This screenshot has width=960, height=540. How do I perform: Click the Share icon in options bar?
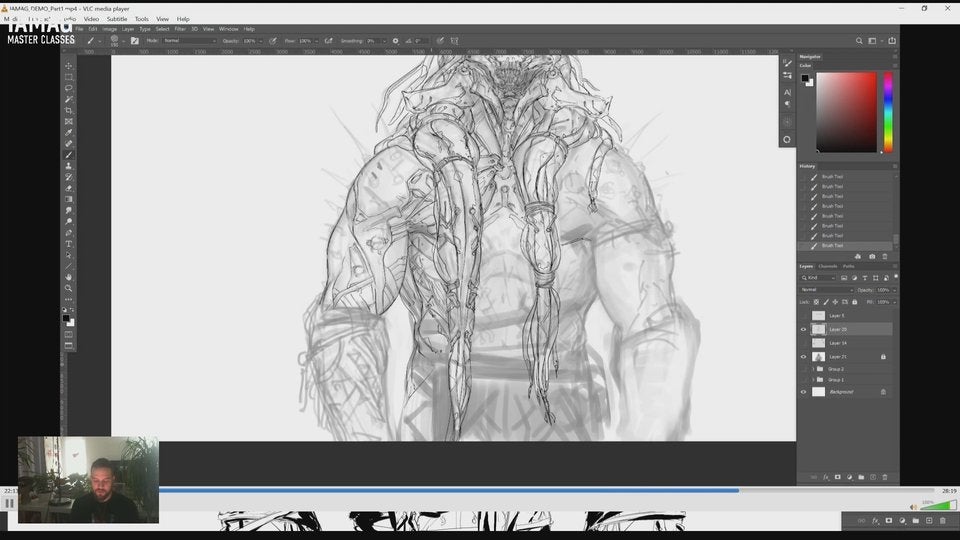[892, 41]
